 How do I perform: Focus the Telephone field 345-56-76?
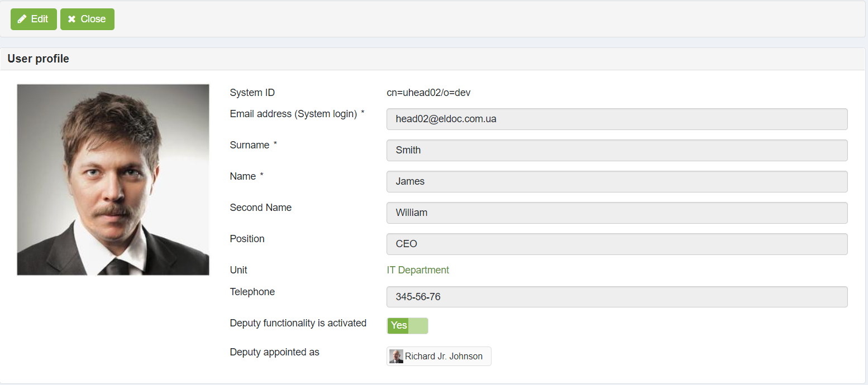(x=617, y=297)
